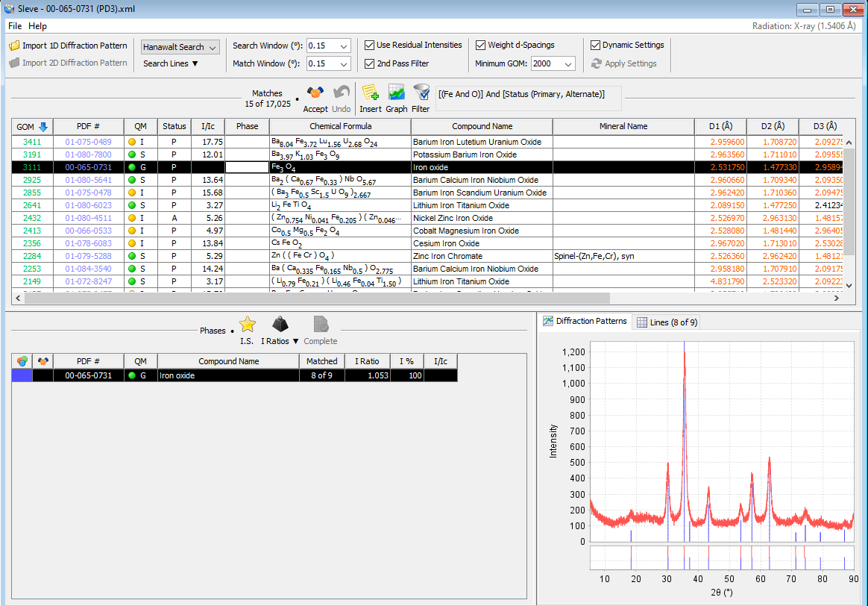Screen dimensions: 868x606
Task: Click the horizontal scrollbar right arrow
Action: [x=837, y=298]
